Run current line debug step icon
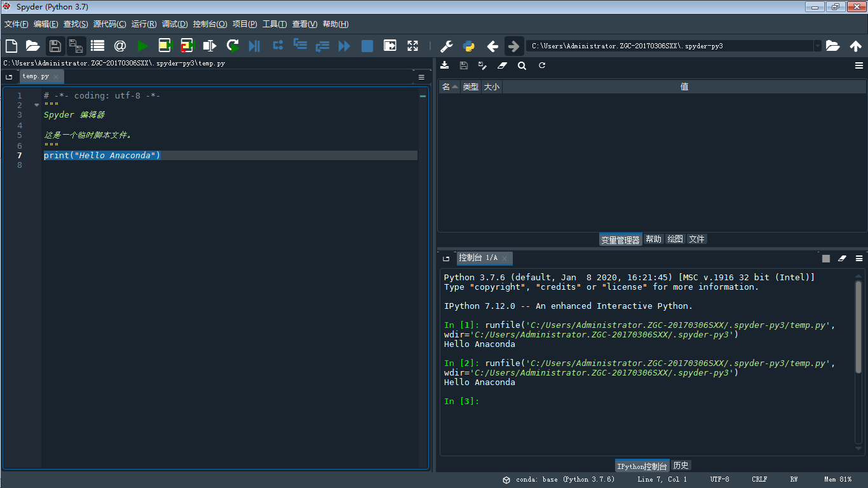 point(278,46)
